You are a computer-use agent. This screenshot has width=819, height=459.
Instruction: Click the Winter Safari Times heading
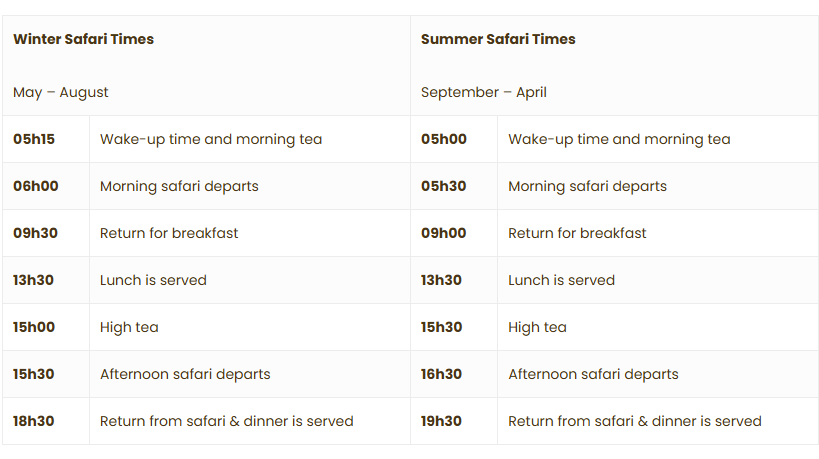click(x=83, y=39)
